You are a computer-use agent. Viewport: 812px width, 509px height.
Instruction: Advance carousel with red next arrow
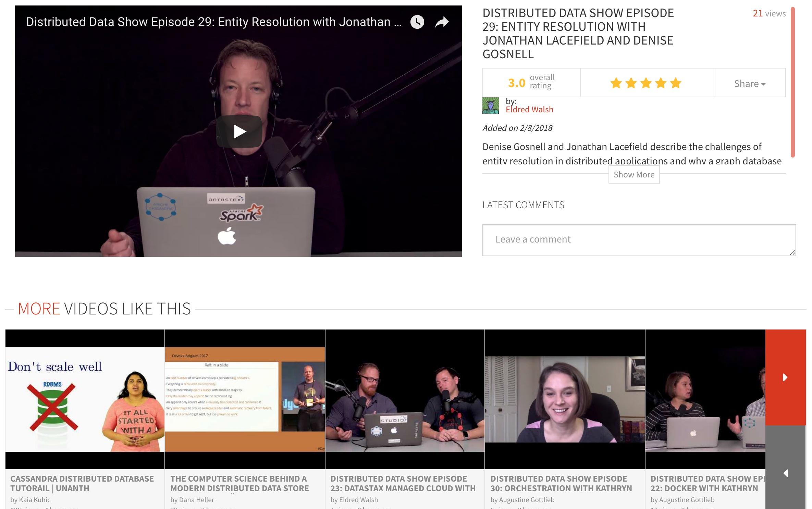click(x=785, y=377)
